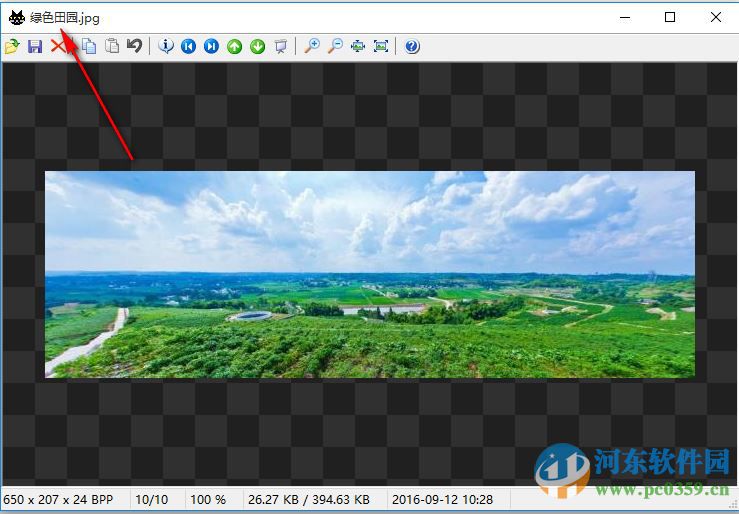Jump to the first image in folder
The height and width of the screenshot is (514, 739).
tap(189, 46)
